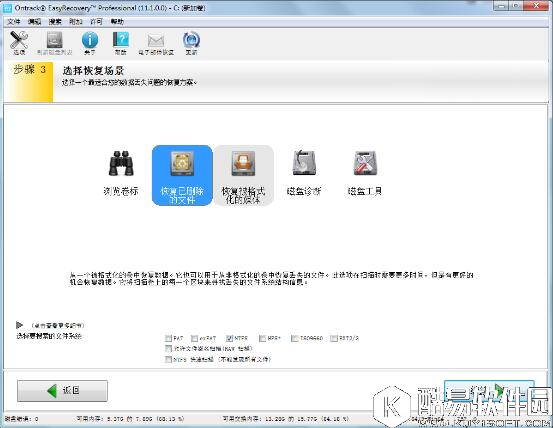Open the 文件 menu
The height and width of the screenshot is (428, 553).
pos(14,22)
